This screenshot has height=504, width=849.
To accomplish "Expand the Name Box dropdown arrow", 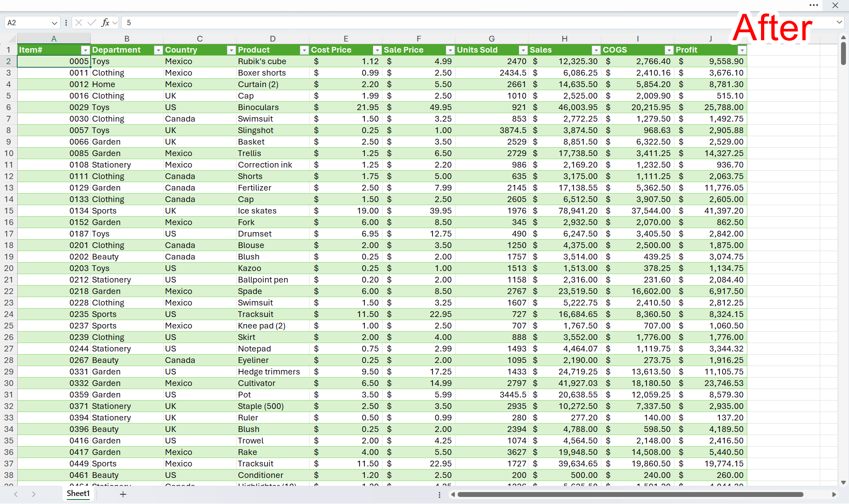I will (54, 23).
